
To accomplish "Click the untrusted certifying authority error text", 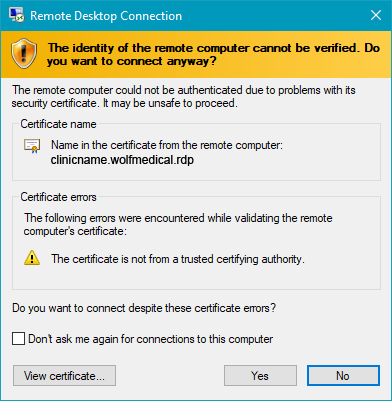I will tap(178, 259).
